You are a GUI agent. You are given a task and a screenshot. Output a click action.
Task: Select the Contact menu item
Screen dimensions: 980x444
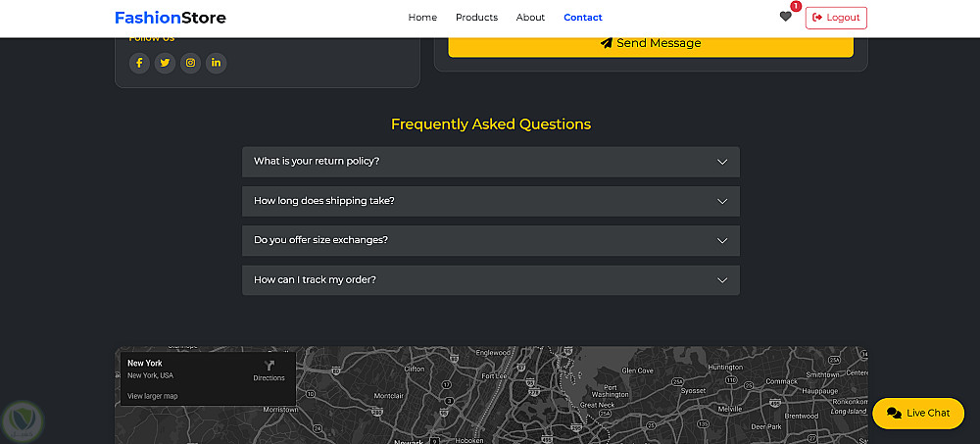(583, 18)
